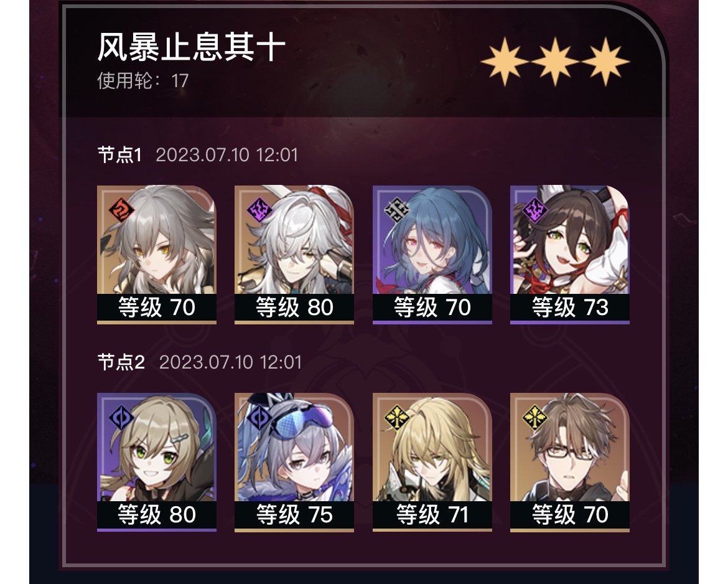728x584 pixels.
Task: Open the goggles-wearing level 75 character portrait
Action: click(294, 448)
